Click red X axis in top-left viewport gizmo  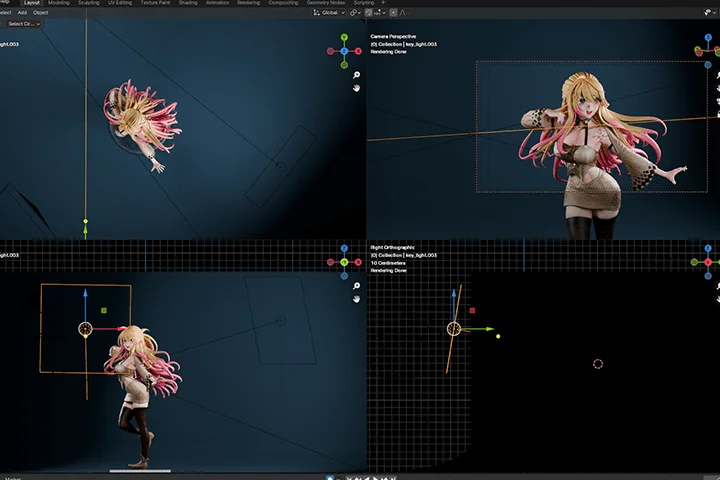click(x=358, y=51)
